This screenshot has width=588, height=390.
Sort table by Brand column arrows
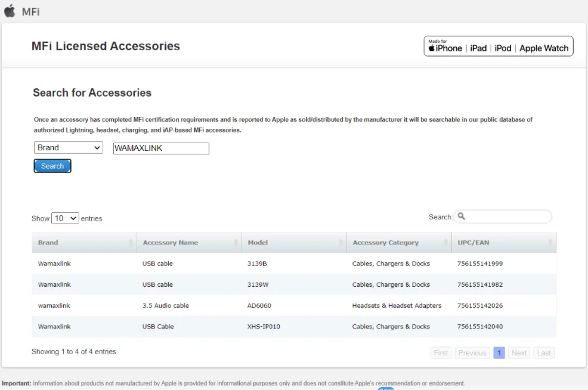pyautogui.click(x=131, y=243)
